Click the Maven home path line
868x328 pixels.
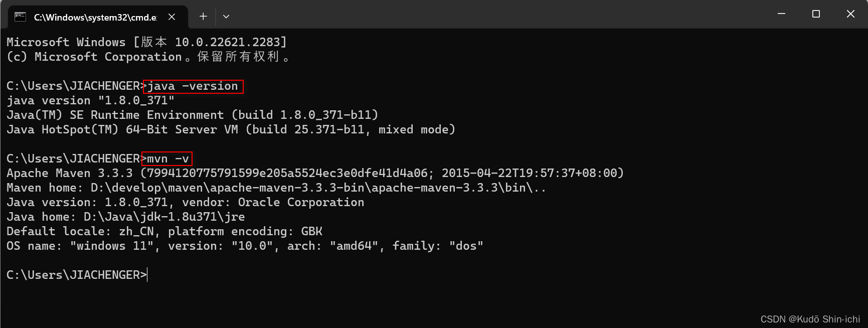point(276,188)
